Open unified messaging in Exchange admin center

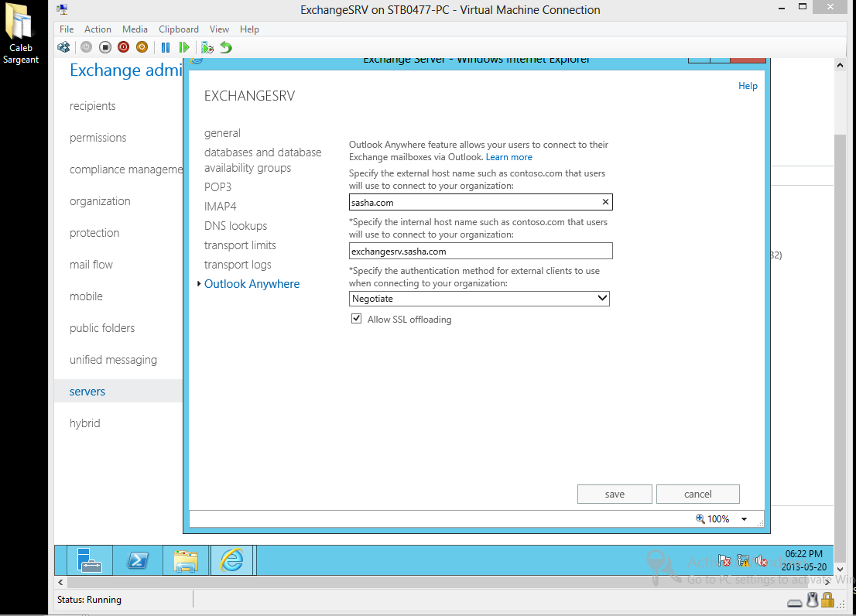click(x=113, y=360)
